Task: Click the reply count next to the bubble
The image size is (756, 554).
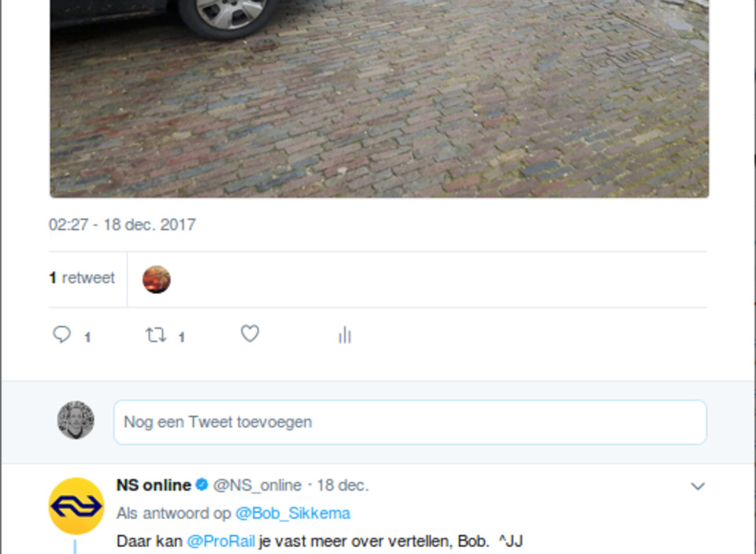Action: click(87, 336)
